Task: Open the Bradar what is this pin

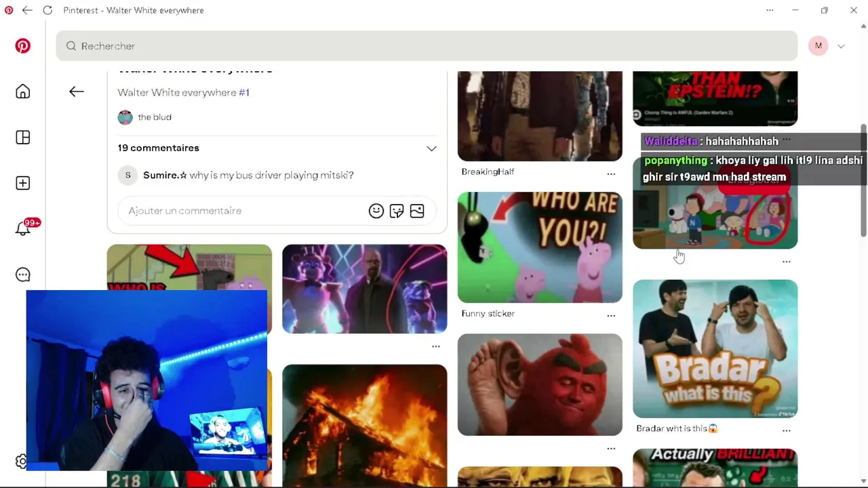Action: tap(715, 348)
